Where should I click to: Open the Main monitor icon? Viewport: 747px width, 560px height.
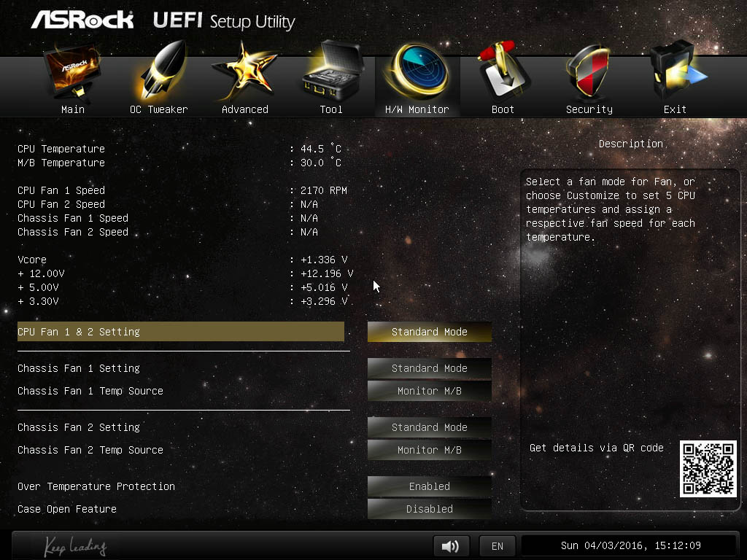(x=72, y=71)
